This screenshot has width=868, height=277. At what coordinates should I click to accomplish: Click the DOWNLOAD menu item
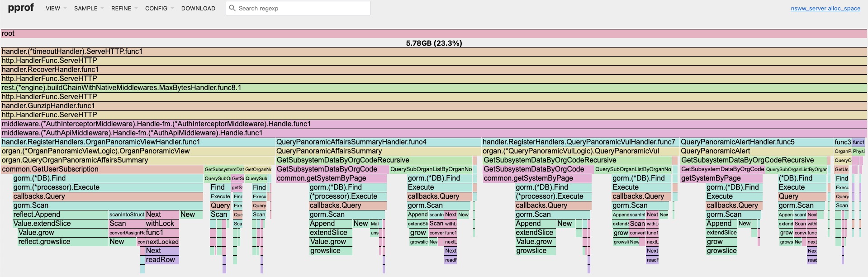[198, 8]
